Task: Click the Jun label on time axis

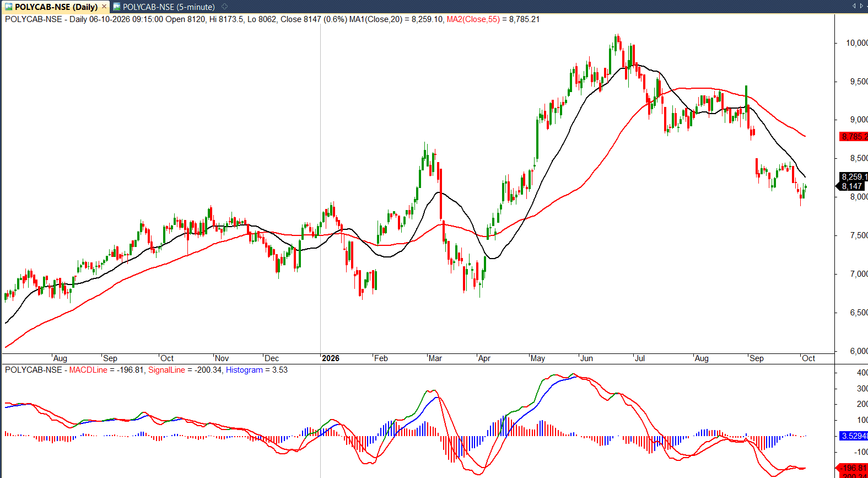Action: [x=587, y=358]
